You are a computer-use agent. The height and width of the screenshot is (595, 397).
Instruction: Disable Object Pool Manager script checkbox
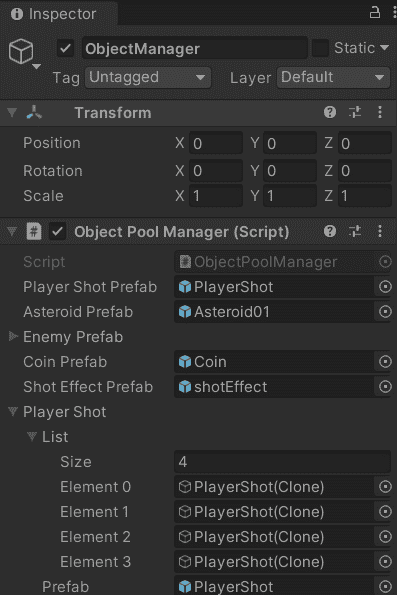click(58, 231)
